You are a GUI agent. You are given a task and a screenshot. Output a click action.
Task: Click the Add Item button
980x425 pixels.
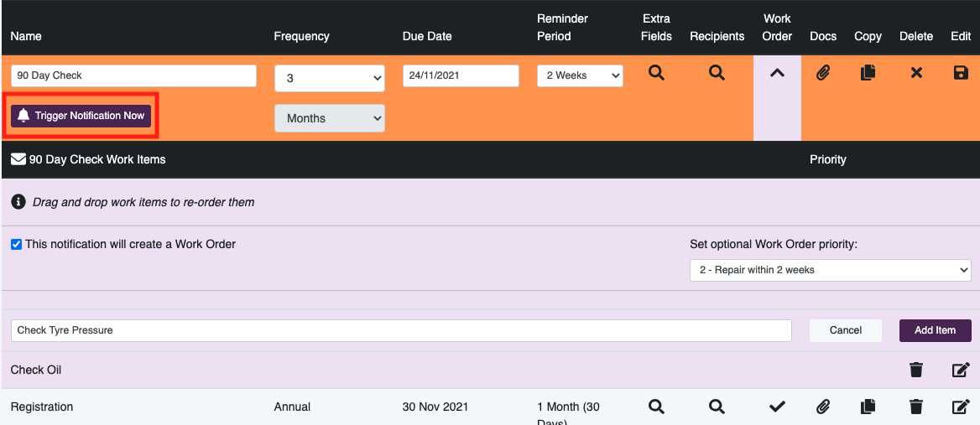(935, 330)
